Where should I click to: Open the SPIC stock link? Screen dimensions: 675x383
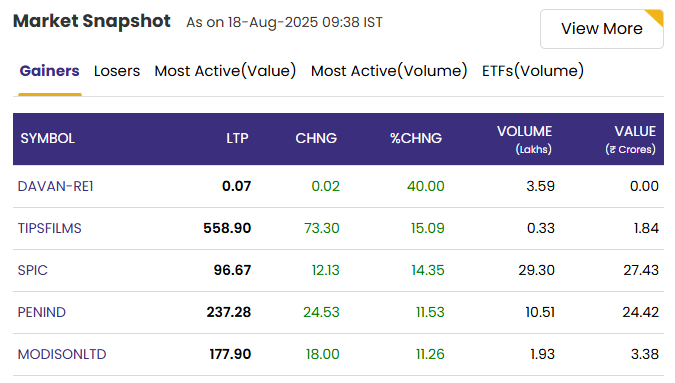click(x=33, y=270)
